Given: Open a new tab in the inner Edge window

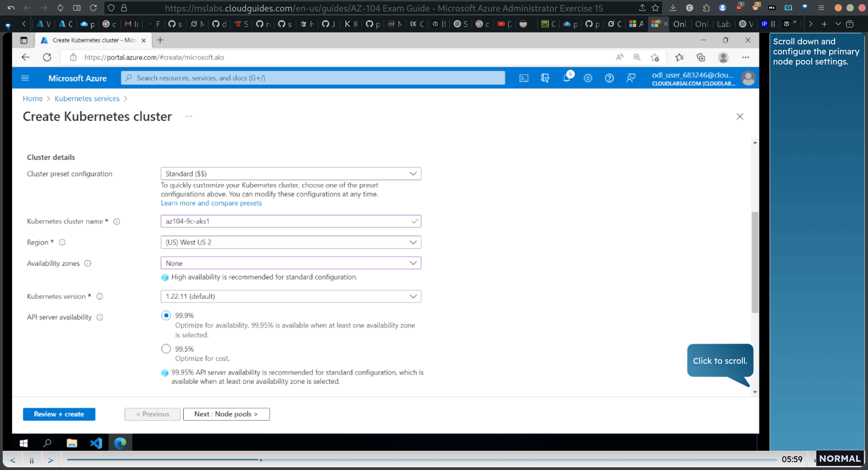Looking at the screenshot, I should [160, 40].
